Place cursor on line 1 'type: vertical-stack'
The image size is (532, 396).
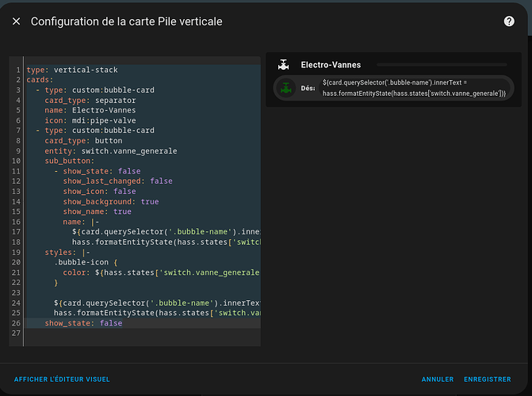tap(72, 70)
